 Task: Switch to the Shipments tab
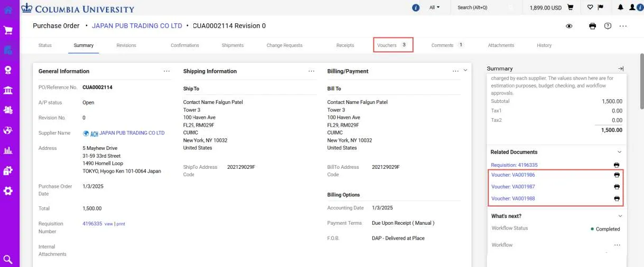pyautogui.click(x=232, y=45)
